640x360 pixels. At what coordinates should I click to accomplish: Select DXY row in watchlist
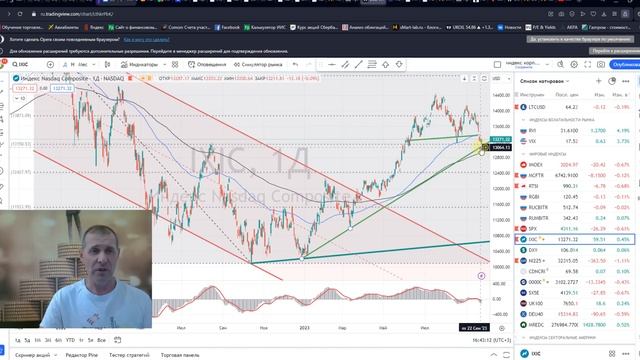point(575,250)
